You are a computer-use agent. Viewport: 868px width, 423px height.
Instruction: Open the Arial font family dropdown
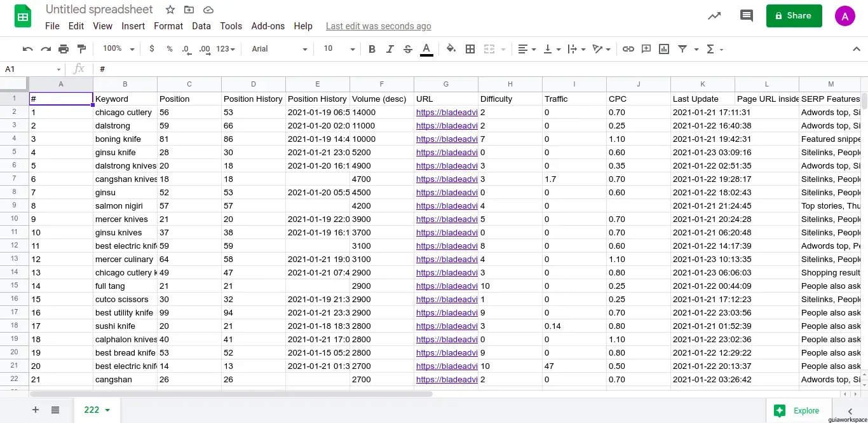pos(279,49)
